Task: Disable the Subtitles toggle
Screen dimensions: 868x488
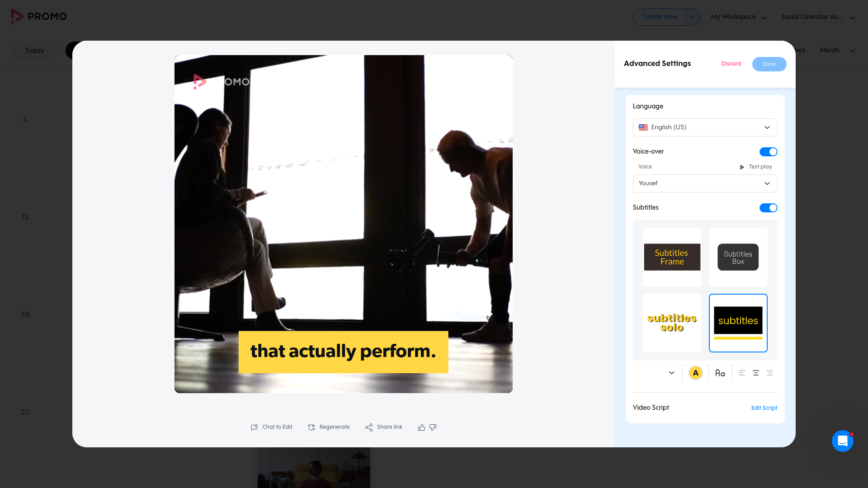Action: [x=768, y=208]
